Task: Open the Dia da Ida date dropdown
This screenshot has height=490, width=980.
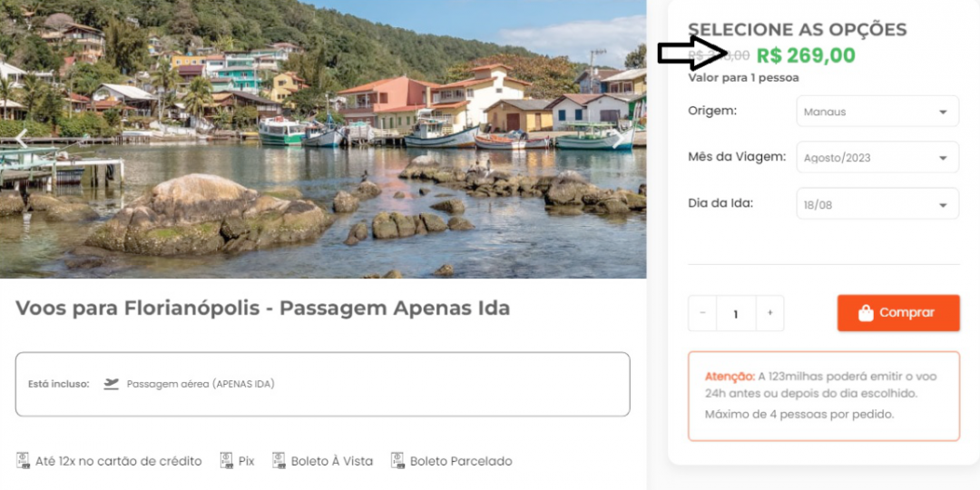Action: [x=877, y=204]
